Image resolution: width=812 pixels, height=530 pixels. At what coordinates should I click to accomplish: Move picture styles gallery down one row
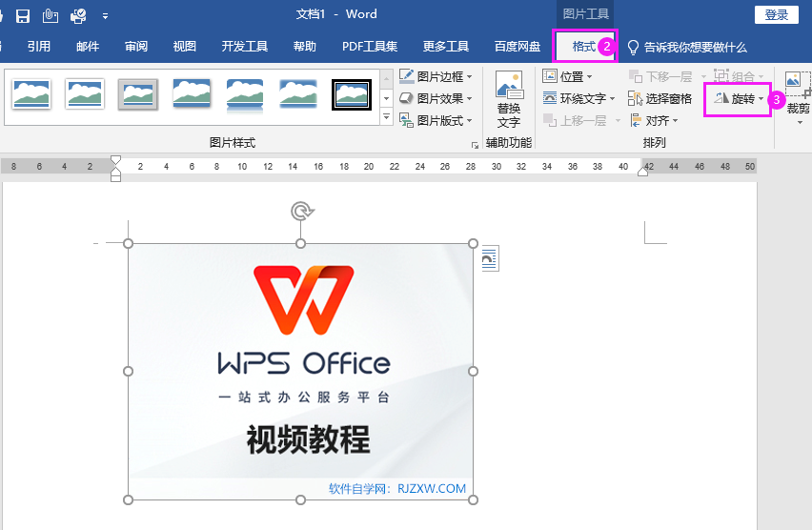tap(386, 98)
